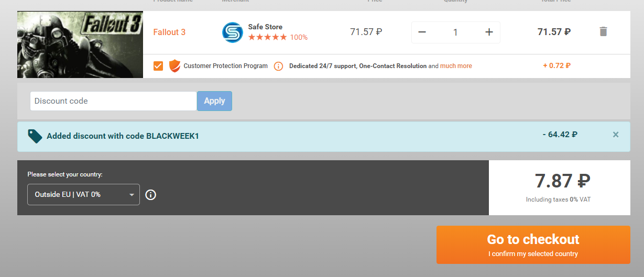This screenshot has height=277, width=644.
Task: Increase the Fallout 3 quantity with the plus button
Action: (489, 32)
